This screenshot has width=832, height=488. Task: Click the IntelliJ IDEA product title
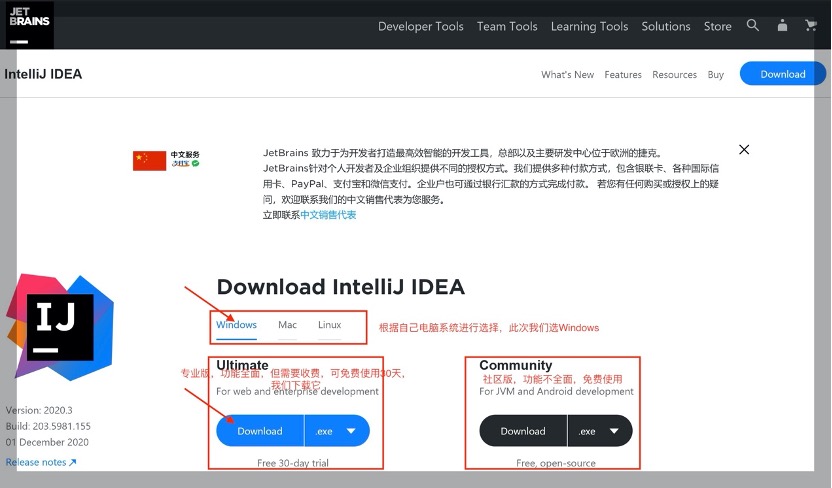pos(43,74)
